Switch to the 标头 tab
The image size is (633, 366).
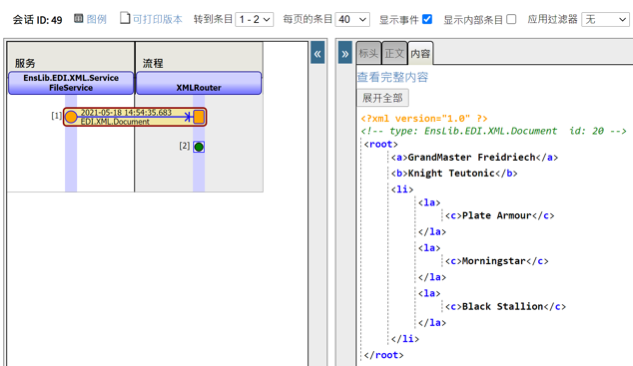[x=368, y=53]
